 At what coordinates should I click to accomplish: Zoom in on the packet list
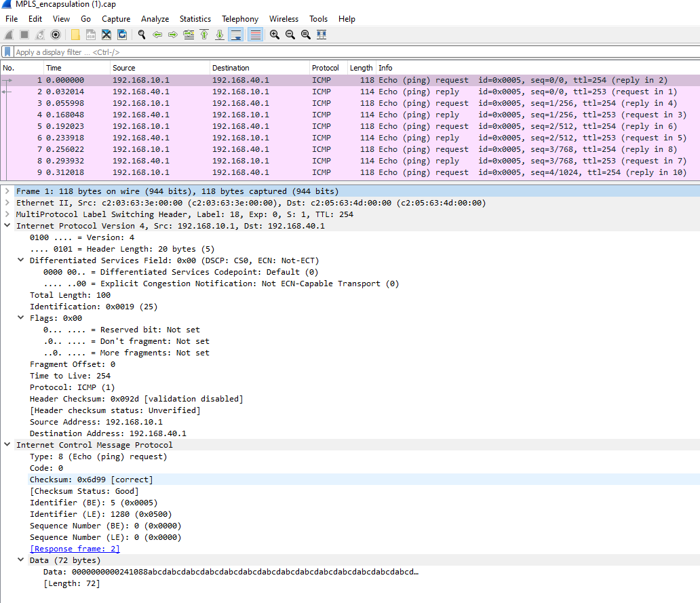click(x=274, y=35)
